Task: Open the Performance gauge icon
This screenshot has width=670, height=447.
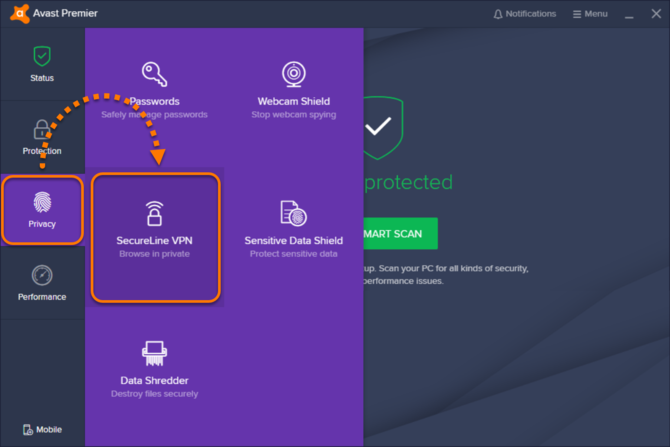Action: click(x=42, y=275)
